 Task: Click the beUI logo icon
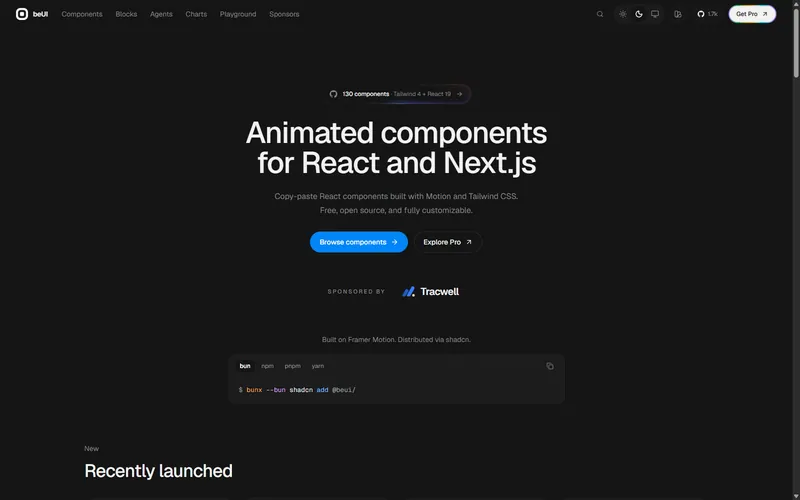[22, 14]
